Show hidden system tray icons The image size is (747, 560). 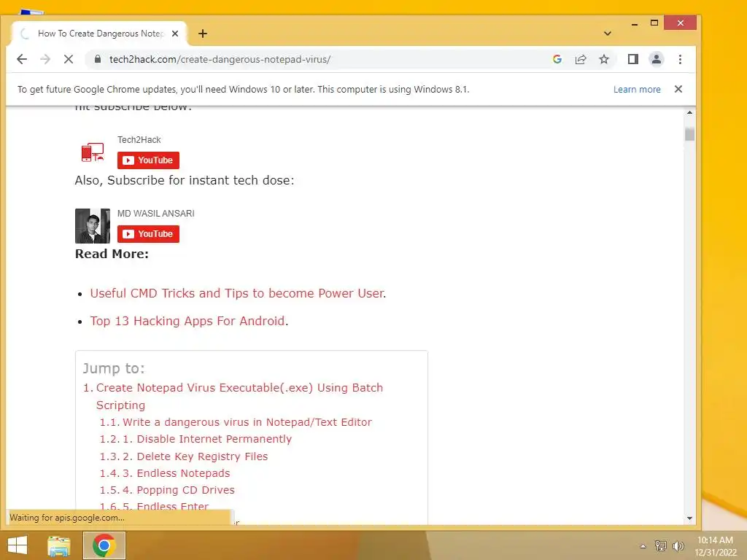(643, 546)
